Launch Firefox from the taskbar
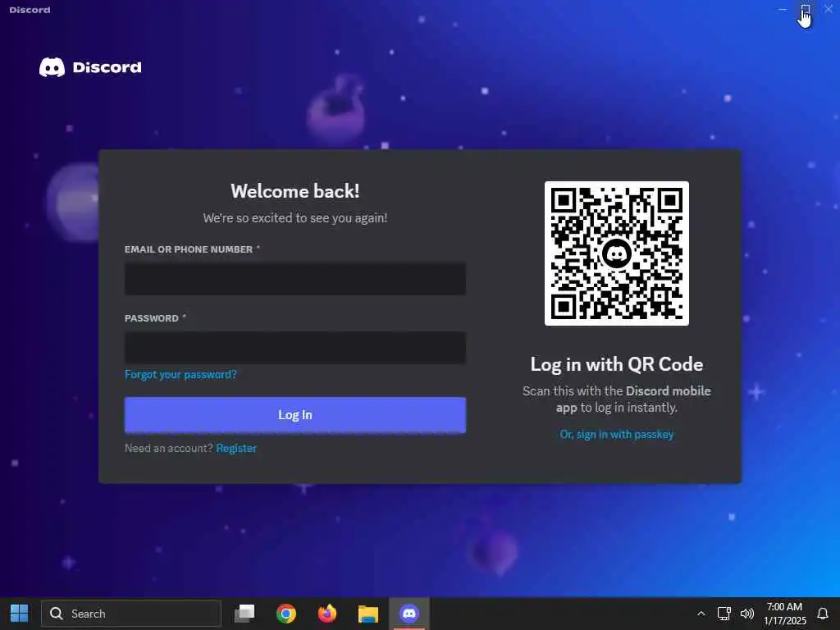840x630 pixels. click(327, 614)
